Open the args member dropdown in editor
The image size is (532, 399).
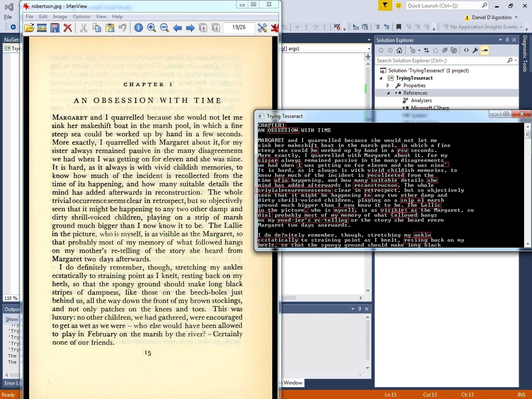point(368,49)
